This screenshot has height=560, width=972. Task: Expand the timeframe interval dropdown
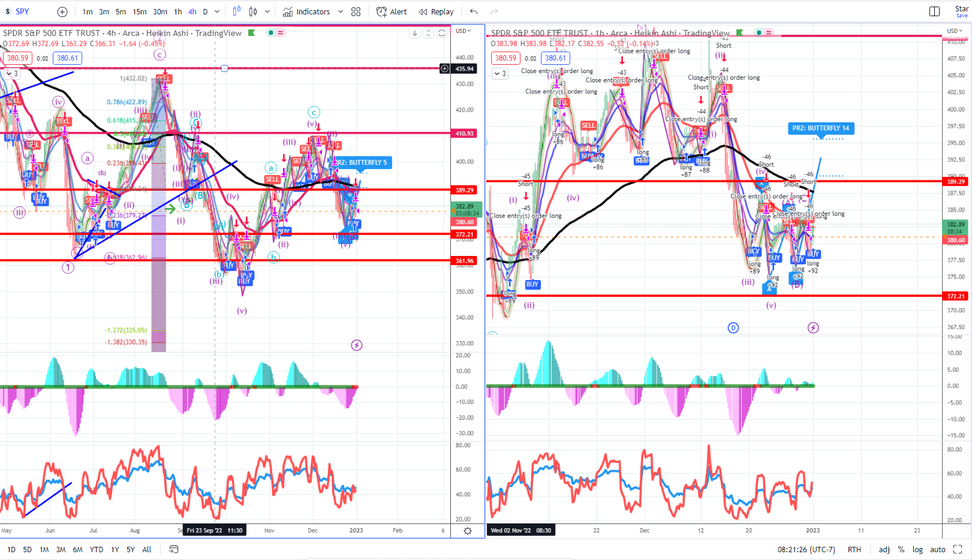[217, 11]
